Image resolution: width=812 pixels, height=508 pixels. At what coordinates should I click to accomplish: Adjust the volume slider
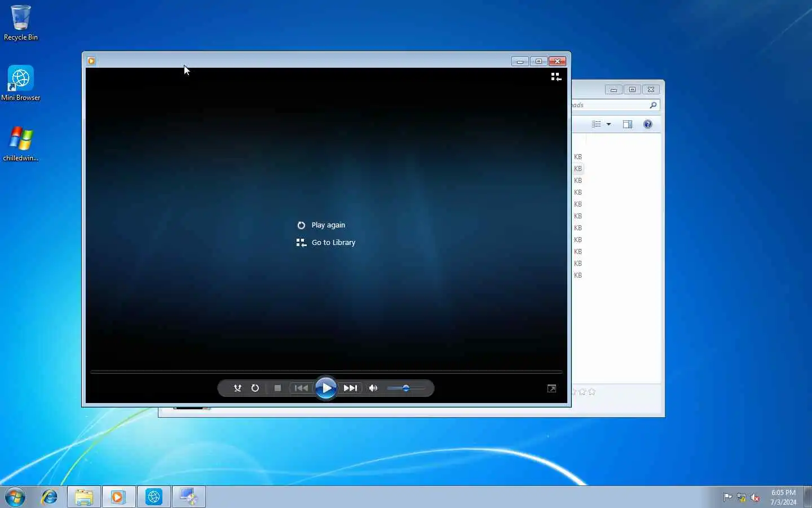point(406,388)
